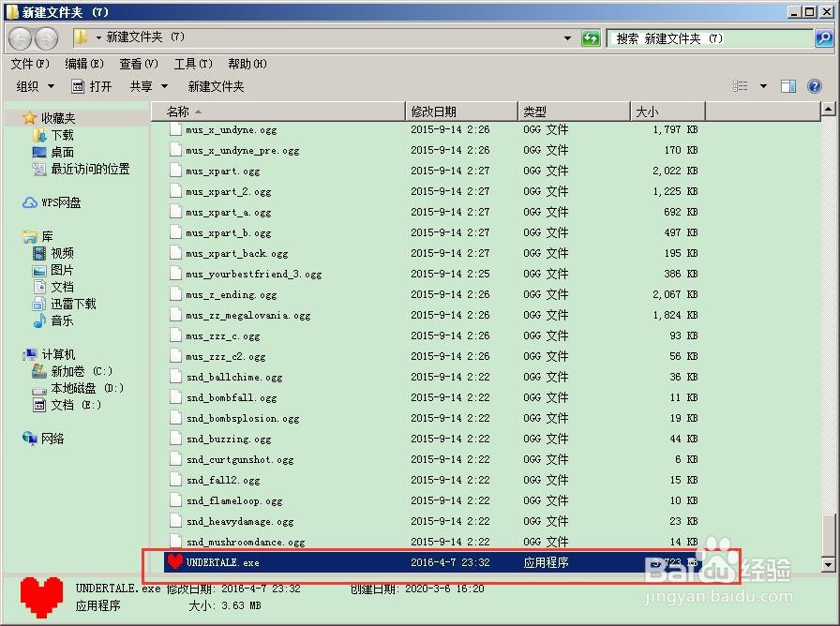Click the green refresh button beside address bar
This screenshot has width=840, height=626.
(591, 38)
